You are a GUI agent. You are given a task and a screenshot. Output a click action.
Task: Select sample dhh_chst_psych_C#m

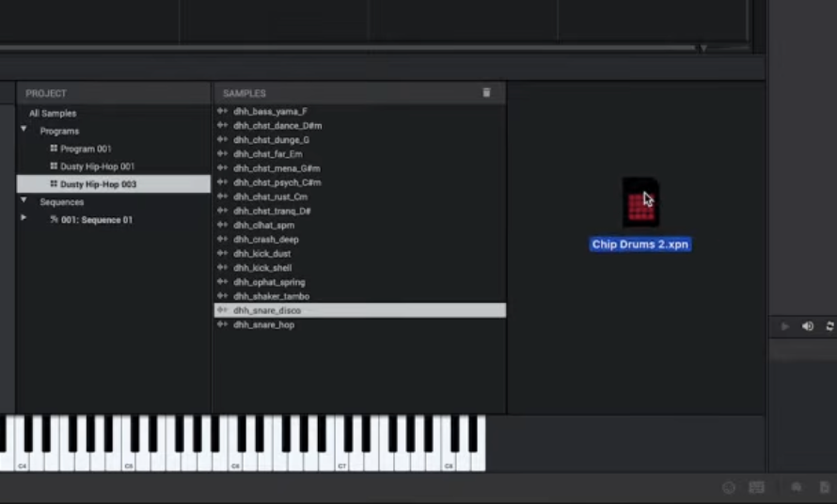277,182
